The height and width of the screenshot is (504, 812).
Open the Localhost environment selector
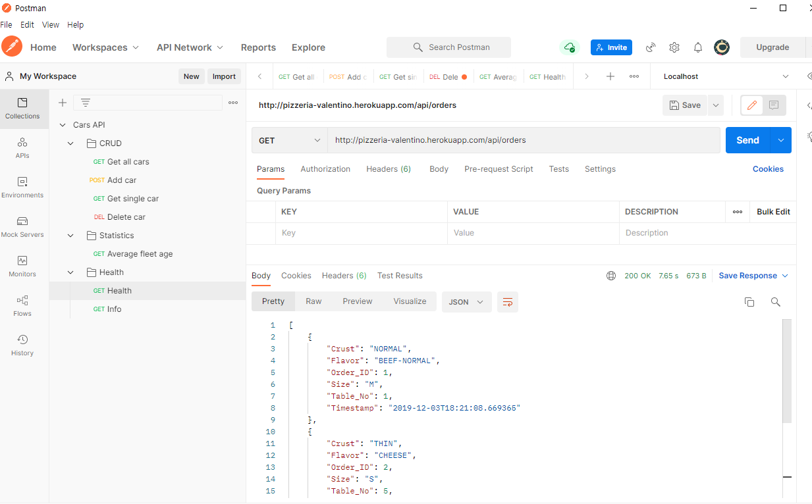click(726, 76)
